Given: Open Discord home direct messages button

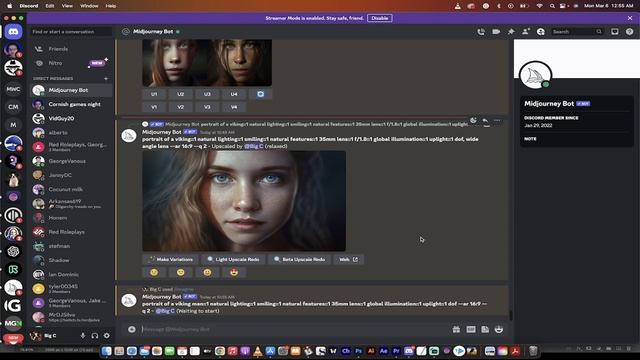Looking at the screenshot, I should pyautogui.click(x=13, y=31).
